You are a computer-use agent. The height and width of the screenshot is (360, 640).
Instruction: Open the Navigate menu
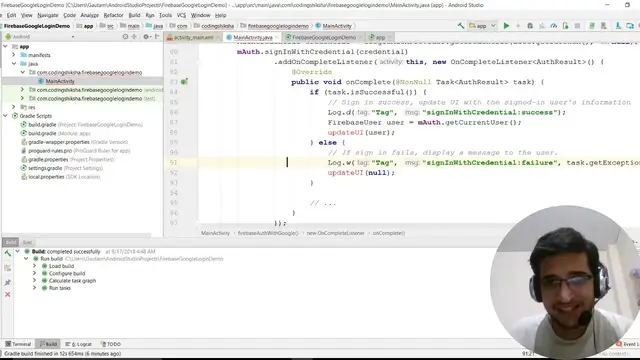coord(48,15)
